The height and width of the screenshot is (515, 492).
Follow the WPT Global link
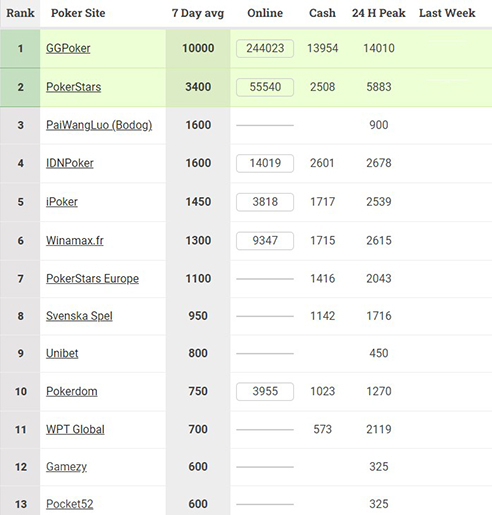(75, 429)
